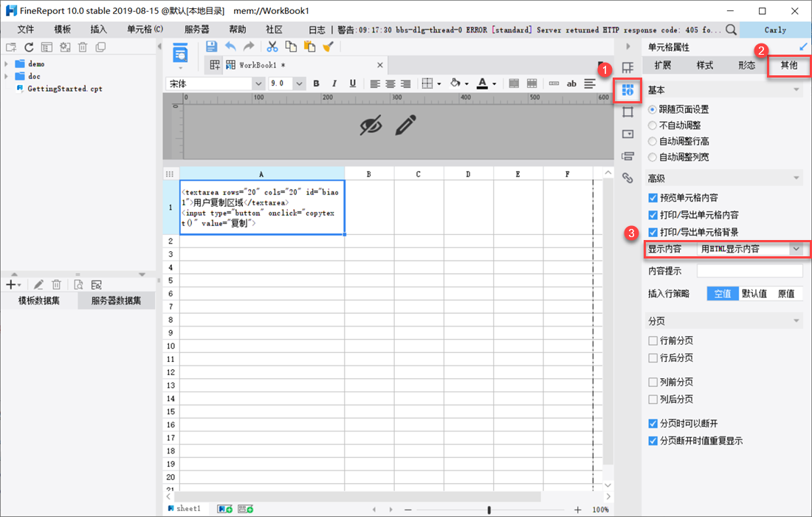Click the dataset preview icon in dataset toolbar
812x517 pixels.
click(78, 284)
